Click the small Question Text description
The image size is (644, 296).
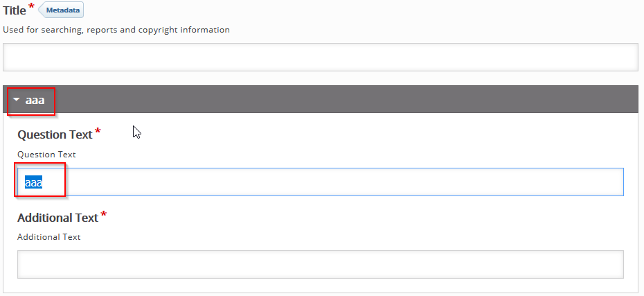click(x=47, y=155)
